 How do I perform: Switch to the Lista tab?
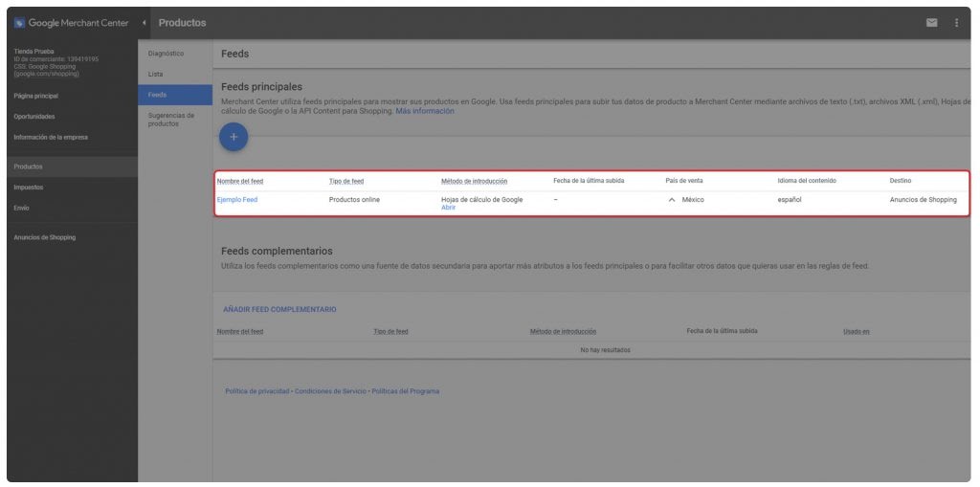click(156, 75)
